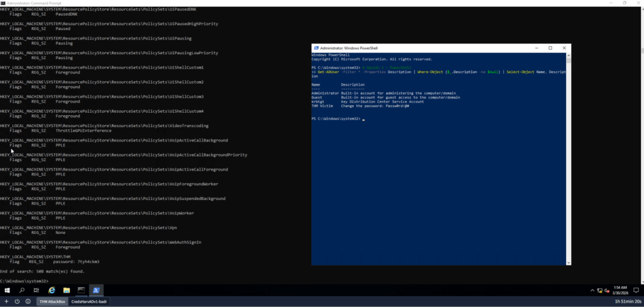Click the power icon in bottom bar

pos(17,301)
